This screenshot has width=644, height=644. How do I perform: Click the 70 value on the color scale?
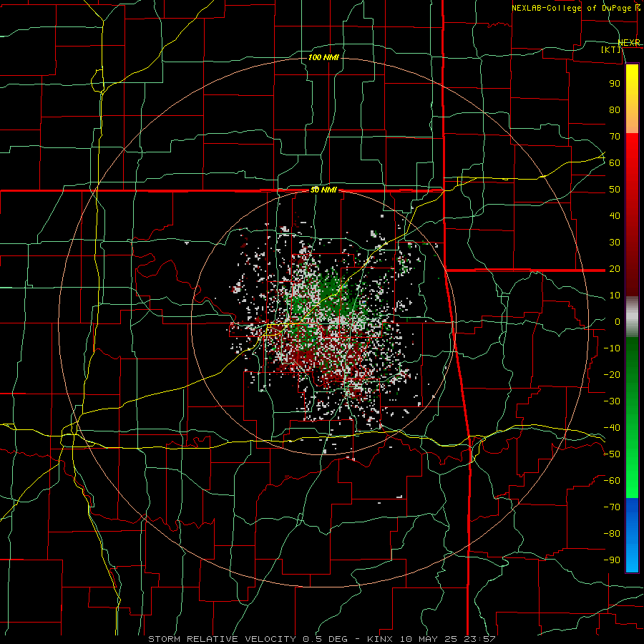click(615, 137)
